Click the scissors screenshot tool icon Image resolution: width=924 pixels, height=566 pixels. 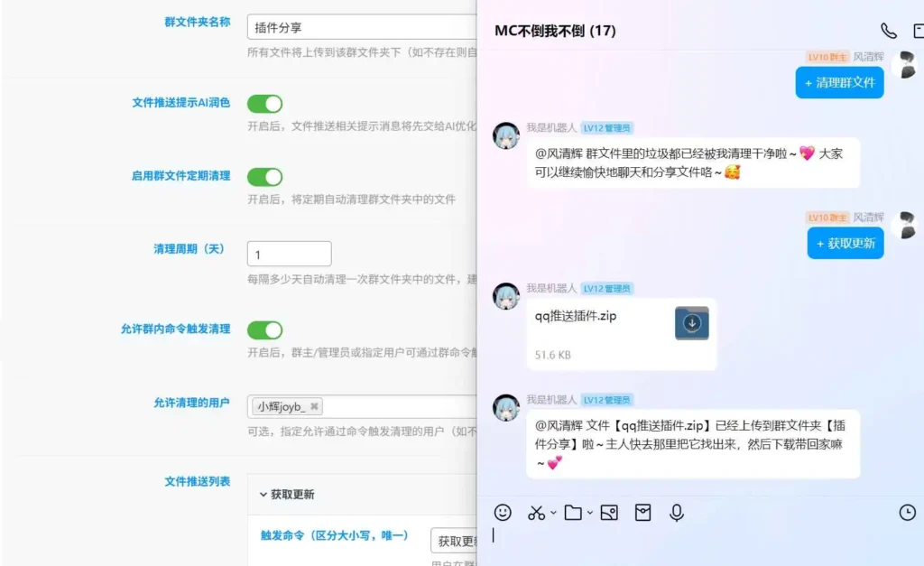pyautogui.click(x=536, y=513)
